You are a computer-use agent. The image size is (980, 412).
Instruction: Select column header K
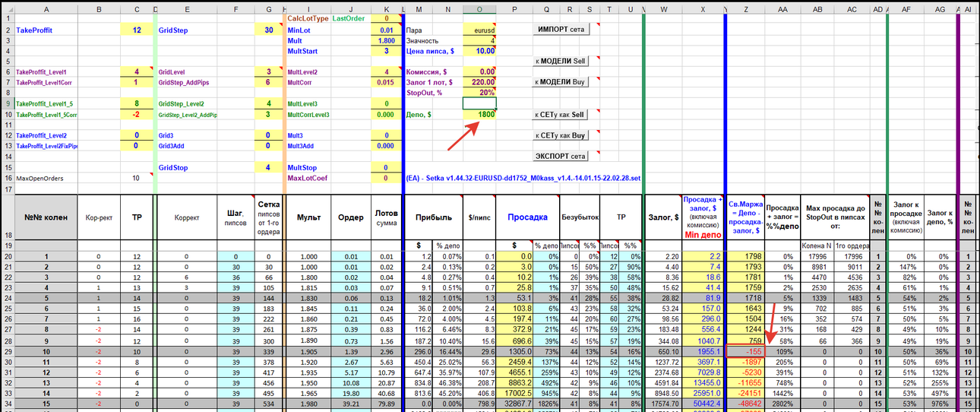386,9
